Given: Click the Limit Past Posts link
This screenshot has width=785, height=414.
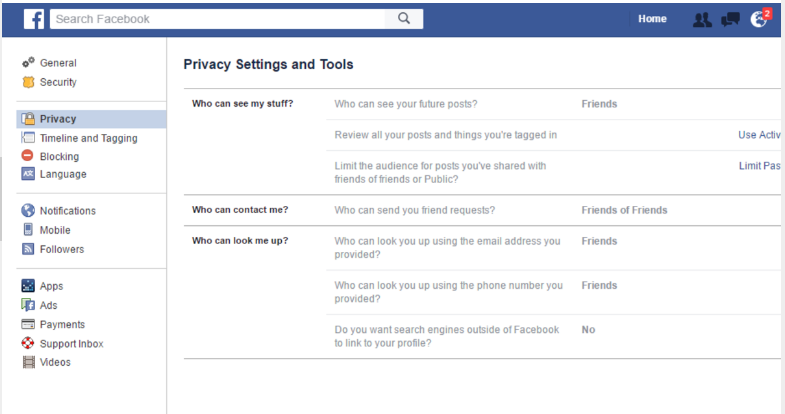Looking at the screenshot, I should (759, 166).
